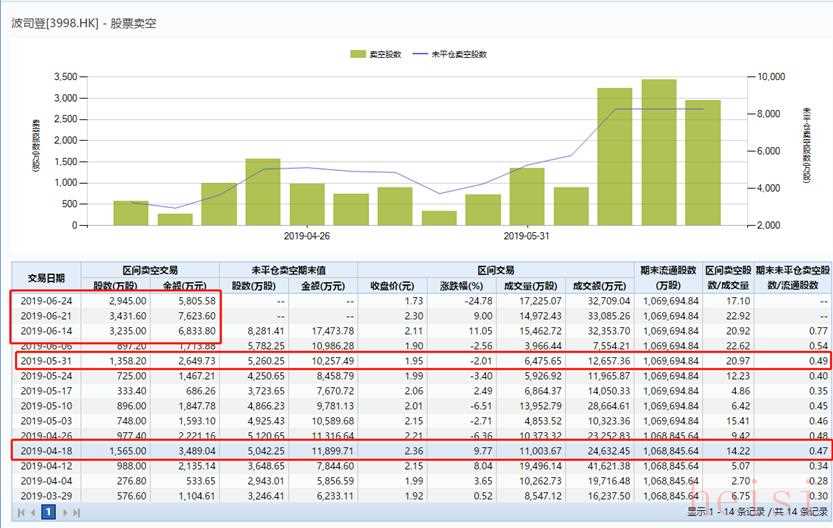This screenshot has width=833, height=528.
Task: Select page 1 in the pager
Action: pyautogui.click(x=47, y=512)
